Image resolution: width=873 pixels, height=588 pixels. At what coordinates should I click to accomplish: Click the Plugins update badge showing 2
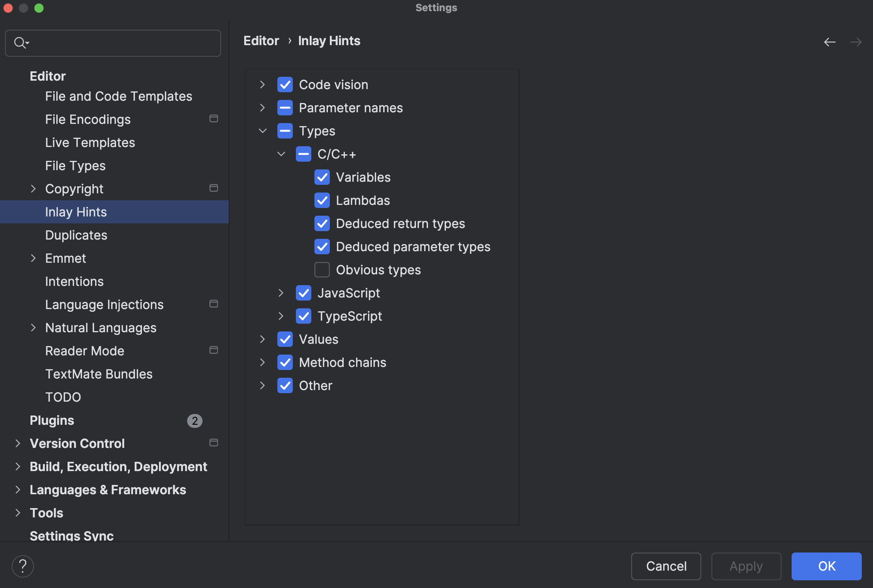pyautogui.click(x=195, y=421)
